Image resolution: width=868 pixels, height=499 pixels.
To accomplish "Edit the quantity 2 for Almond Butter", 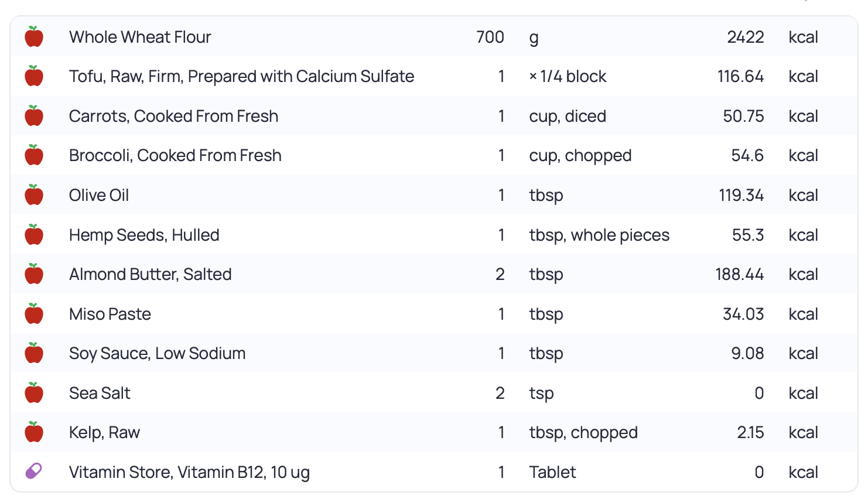I will point(500,274).
